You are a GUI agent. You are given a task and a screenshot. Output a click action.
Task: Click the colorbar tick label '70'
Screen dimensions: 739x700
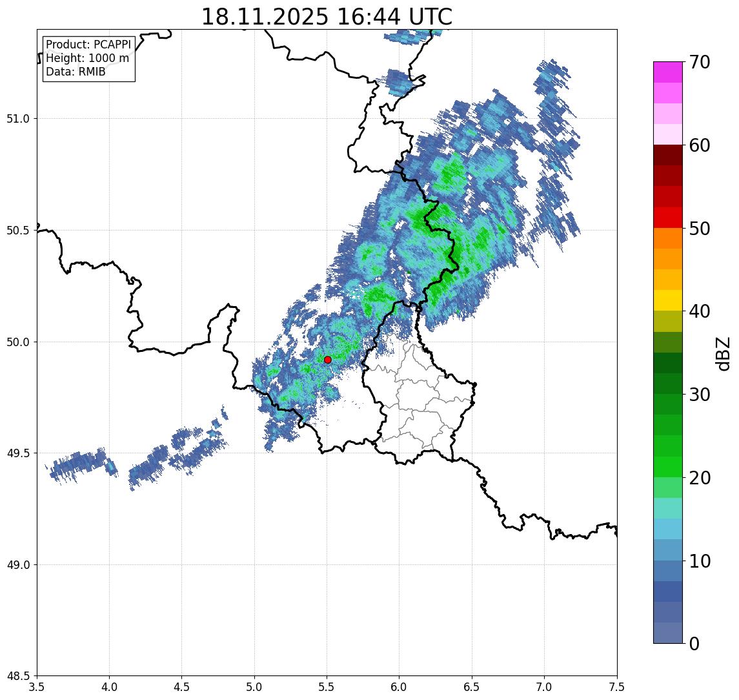tap(700, 62)
